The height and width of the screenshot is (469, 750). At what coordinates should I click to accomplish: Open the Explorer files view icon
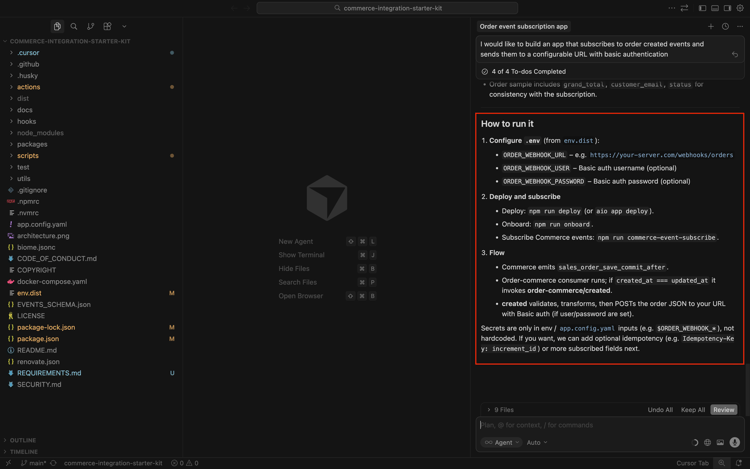click(57, 26)
